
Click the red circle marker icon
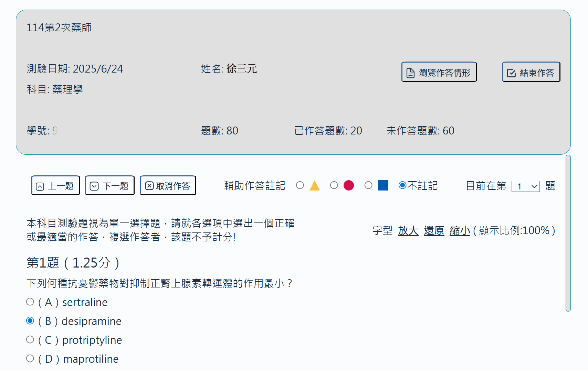coord(348,185)
